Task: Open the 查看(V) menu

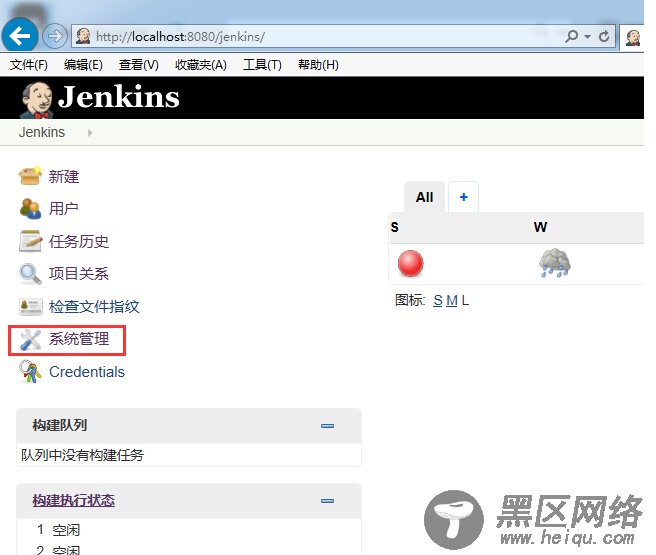Action: (138, 65)
